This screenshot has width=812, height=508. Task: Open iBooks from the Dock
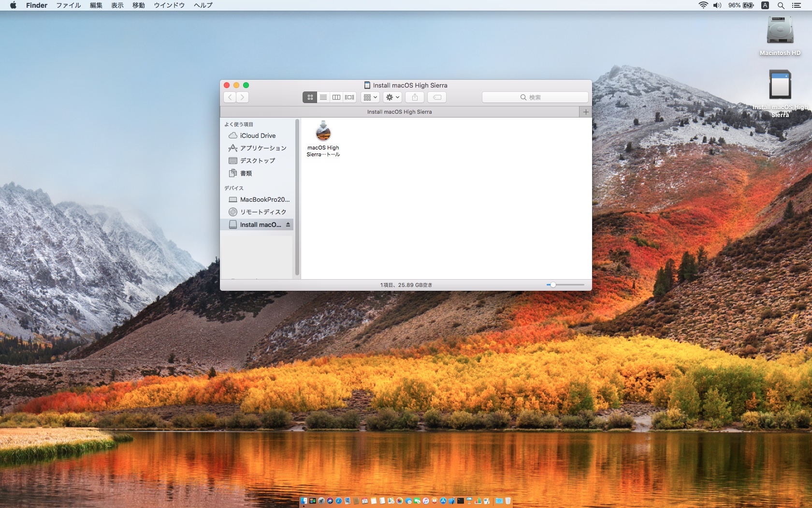[x=435, y=501]
